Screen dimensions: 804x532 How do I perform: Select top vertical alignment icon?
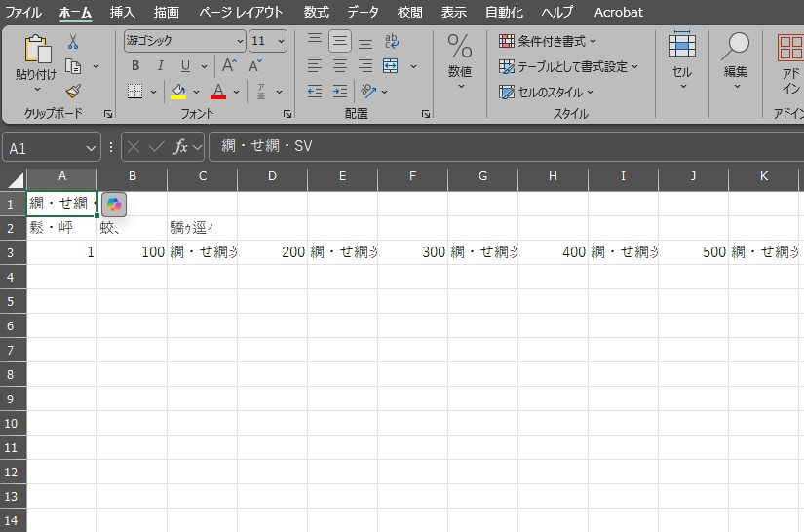point(315,41)
